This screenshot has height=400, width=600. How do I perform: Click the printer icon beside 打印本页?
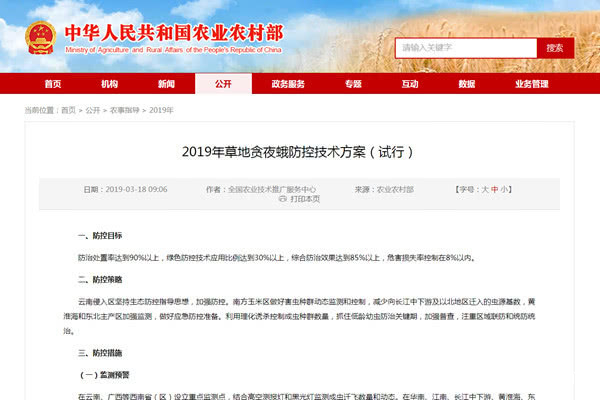(x=282, y=199)
